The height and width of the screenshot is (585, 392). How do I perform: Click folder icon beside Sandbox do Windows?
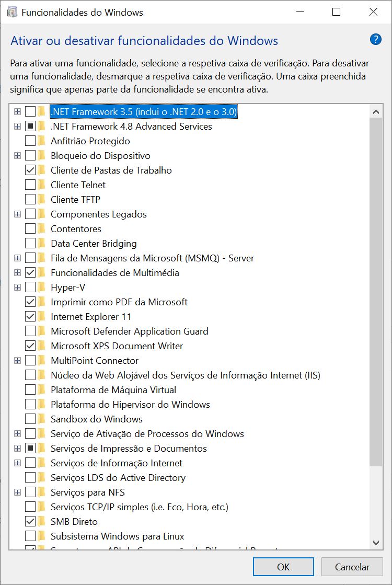tap(41, 419)
